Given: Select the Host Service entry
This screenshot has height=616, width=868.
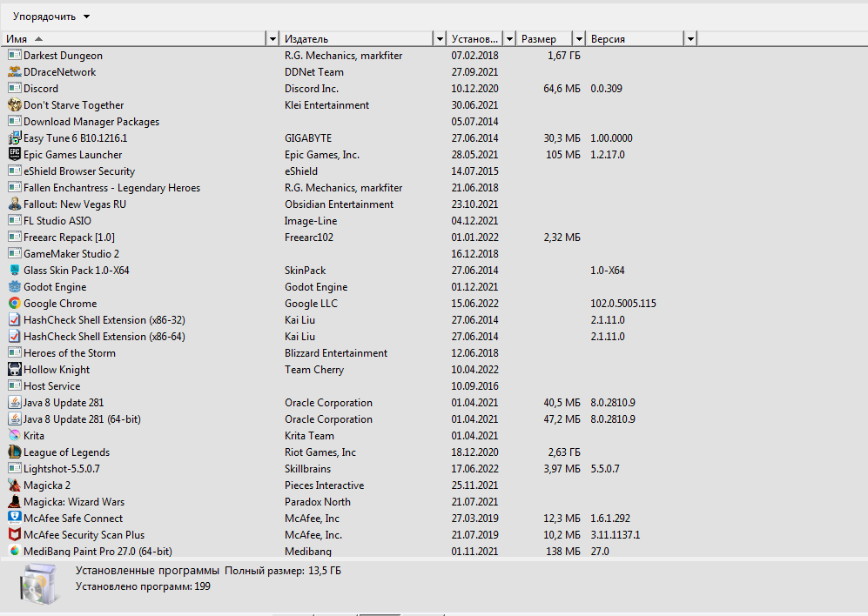Looking at the screenshot, I should (350, 385).
